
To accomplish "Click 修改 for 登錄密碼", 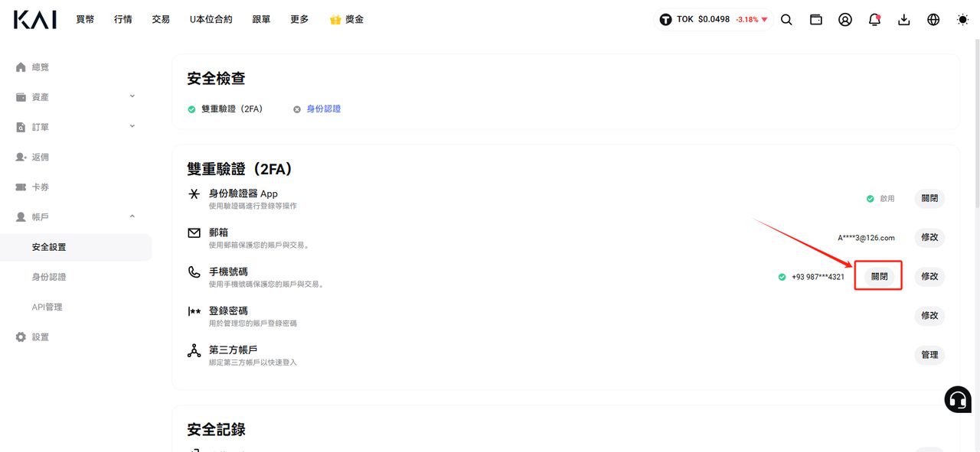I will [929, 316].
